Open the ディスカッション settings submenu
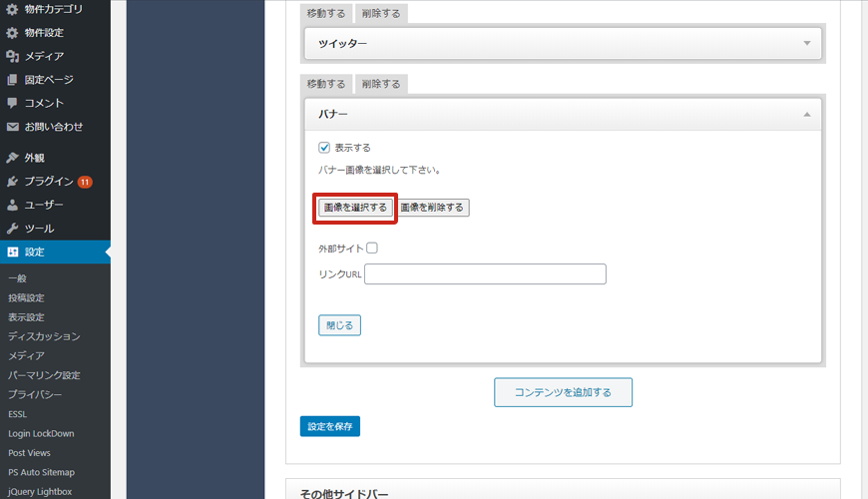The height and width of the screenshot is (499, 868). [x=44, y=336]
